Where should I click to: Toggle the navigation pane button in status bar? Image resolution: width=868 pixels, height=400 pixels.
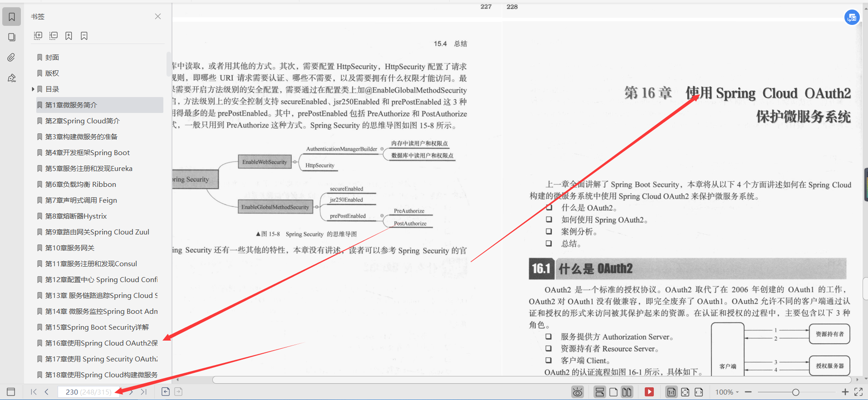[11, 392]
